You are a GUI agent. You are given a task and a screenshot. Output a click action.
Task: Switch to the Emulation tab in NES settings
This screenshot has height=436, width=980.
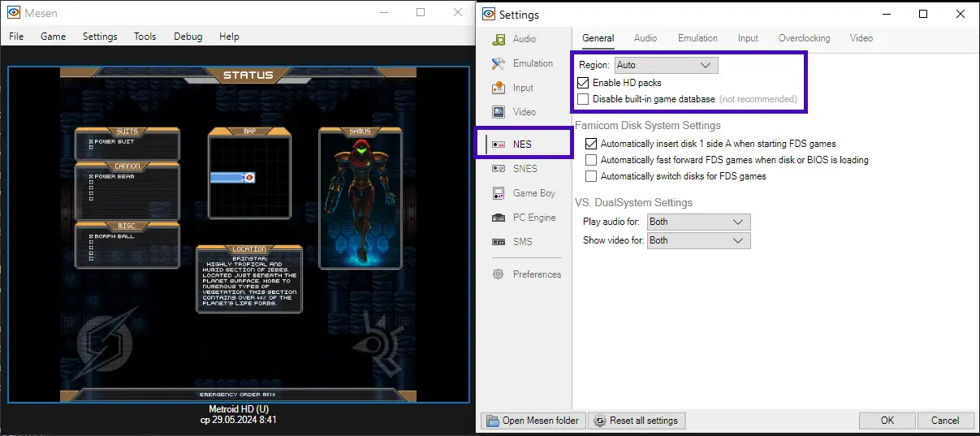(x=698, y=38)
